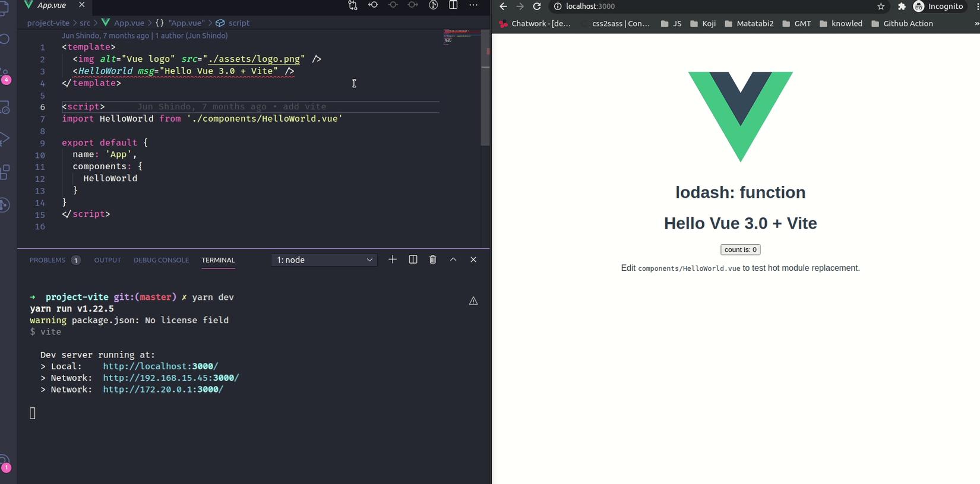This screenshot has width=980, height=484.
Task: Click project-vite breadcrumb
Action: [48, 23]
